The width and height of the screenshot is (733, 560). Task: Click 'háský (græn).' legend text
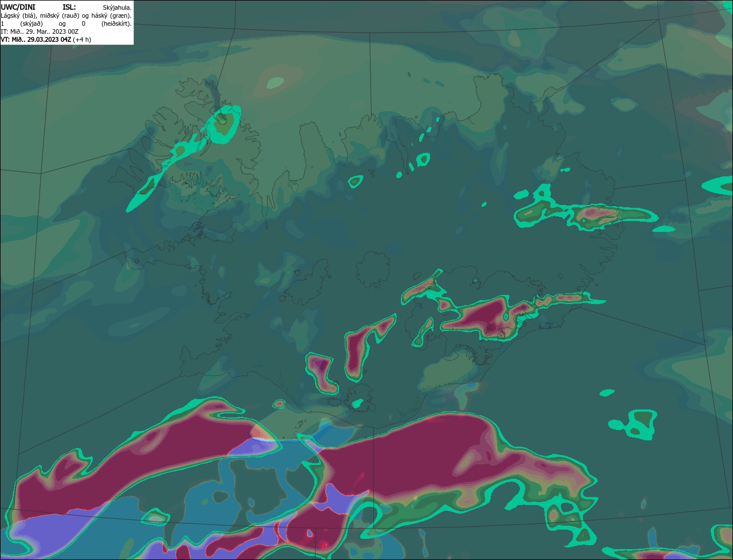click(112, 16)
